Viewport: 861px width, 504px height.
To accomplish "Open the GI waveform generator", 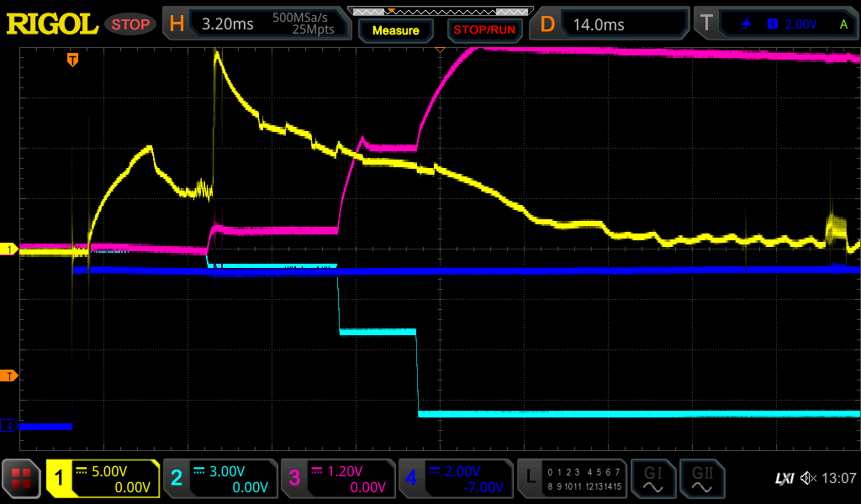I will [652, 479].
